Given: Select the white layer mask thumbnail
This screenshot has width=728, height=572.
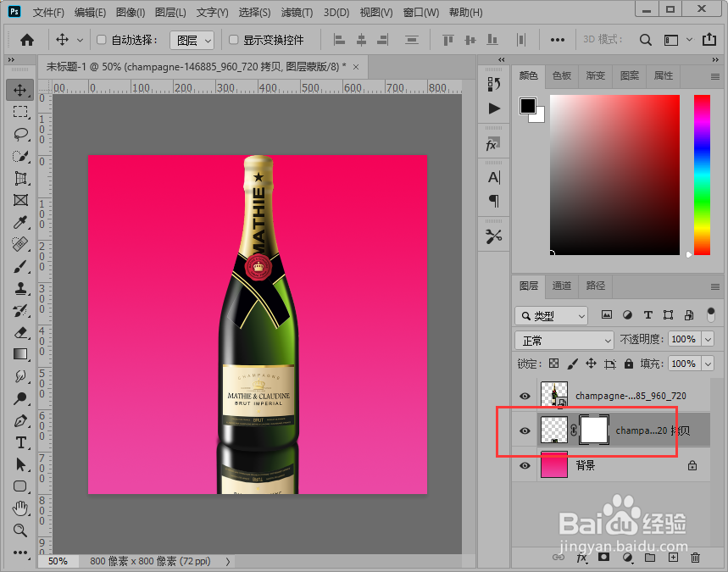Looking at the screenshot, I should [x=594, y=430].
